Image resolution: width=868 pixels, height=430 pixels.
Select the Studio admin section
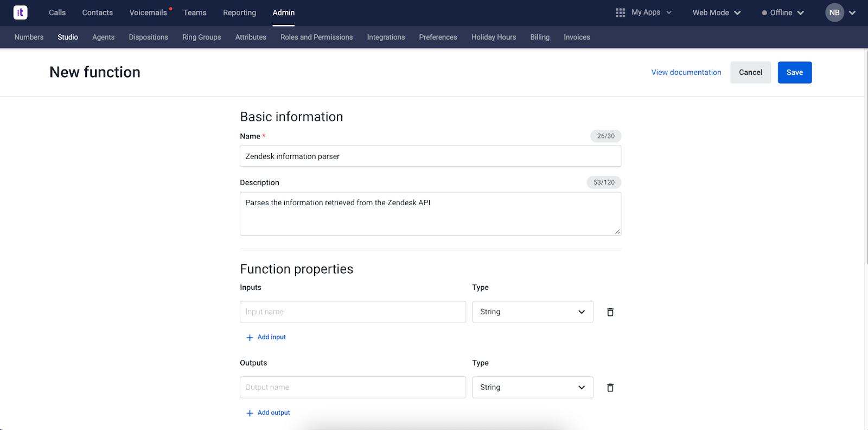pos(68,37)
